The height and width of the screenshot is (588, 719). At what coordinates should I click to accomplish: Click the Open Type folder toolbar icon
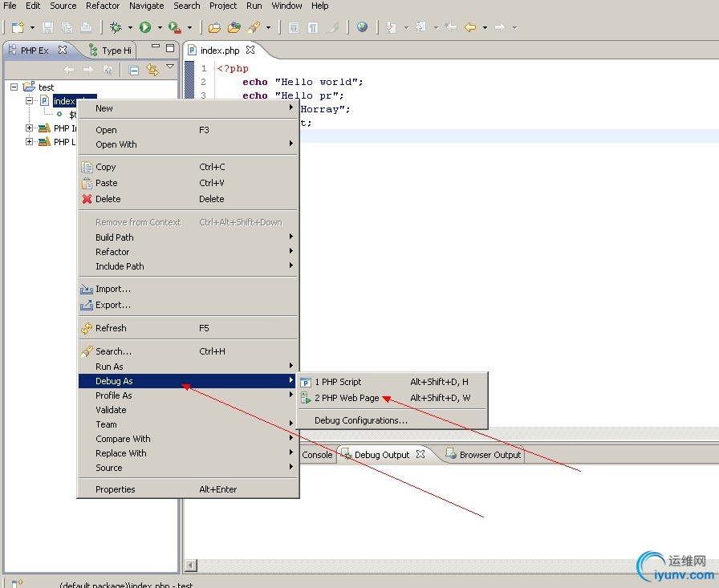tap(214, 27)
